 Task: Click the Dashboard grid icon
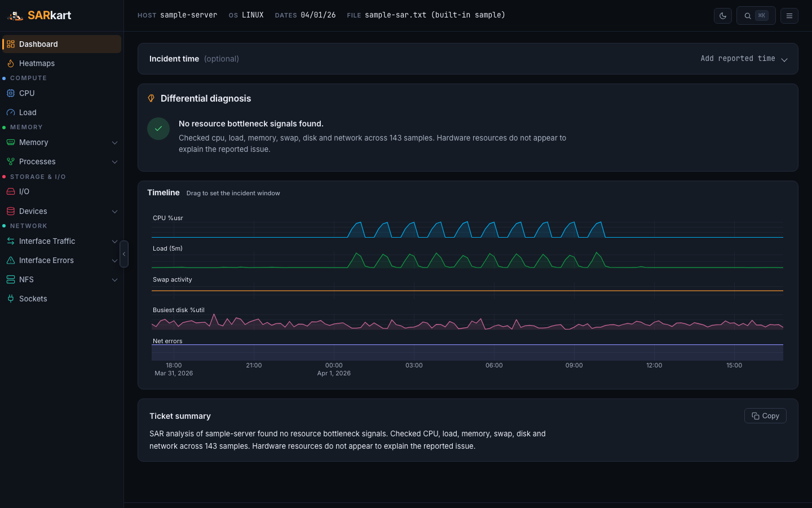[x=11, y=44]
